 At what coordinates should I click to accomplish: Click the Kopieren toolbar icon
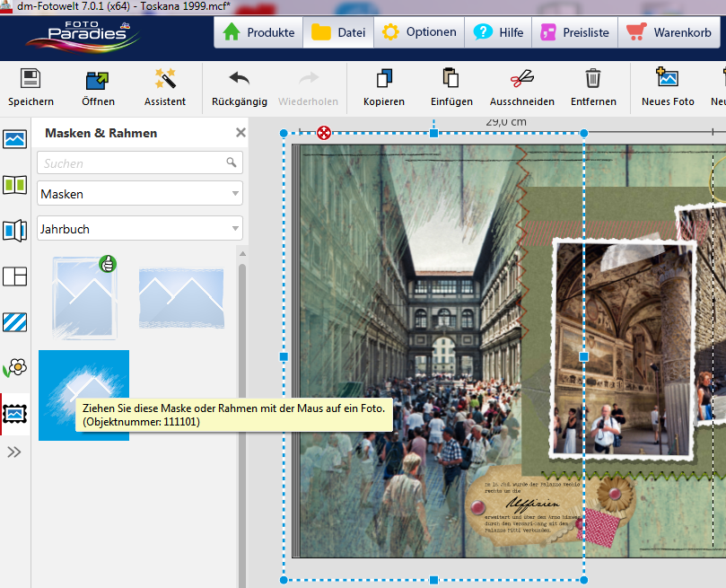pos(384,80)
